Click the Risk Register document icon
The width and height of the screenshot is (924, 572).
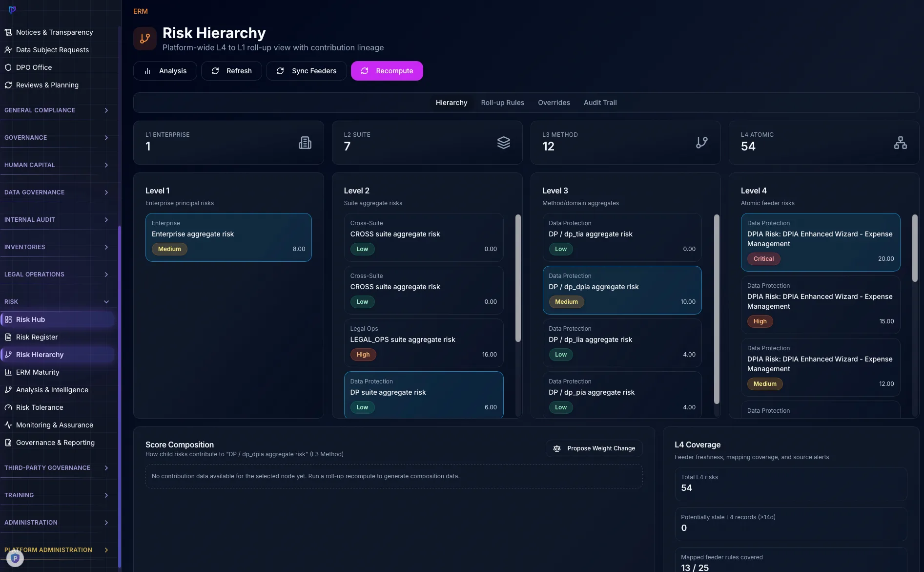(8, 337)
